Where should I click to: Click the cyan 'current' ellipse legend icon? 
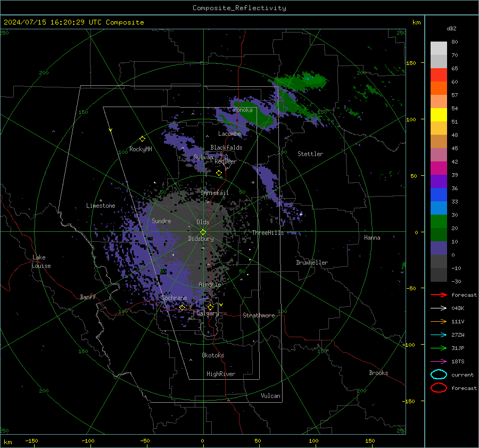[x=439, y=374]
